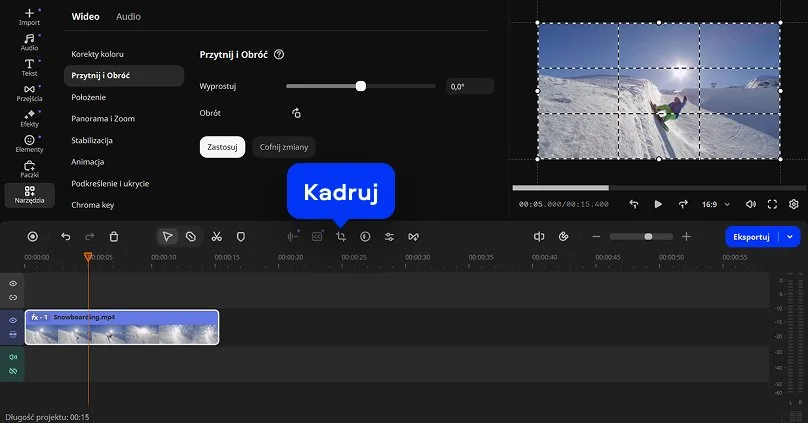Open the Efekty panel in the sidebar
The image size is (808, 423).
pyautogui.click(x=29, y=119)
